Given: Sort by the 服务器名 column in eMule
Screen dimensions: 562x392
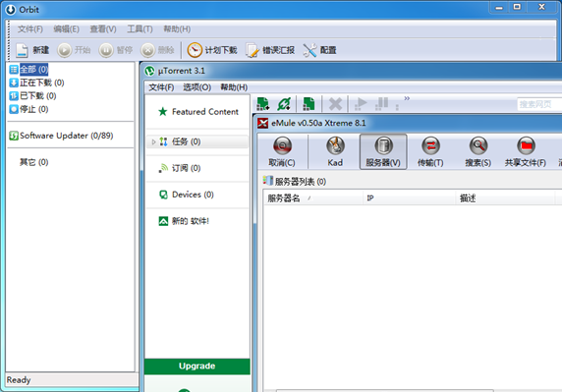Looking at the screenshot, I should click(x=312, y=197).
